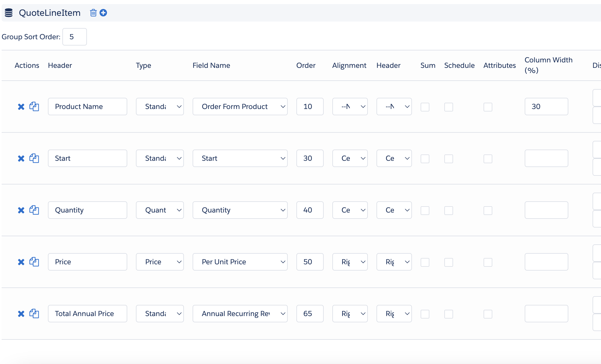Toggle Schedule checkbox for Product Name row
The width and height of the screenshot is (601, 364).
(x=448, y=107)
